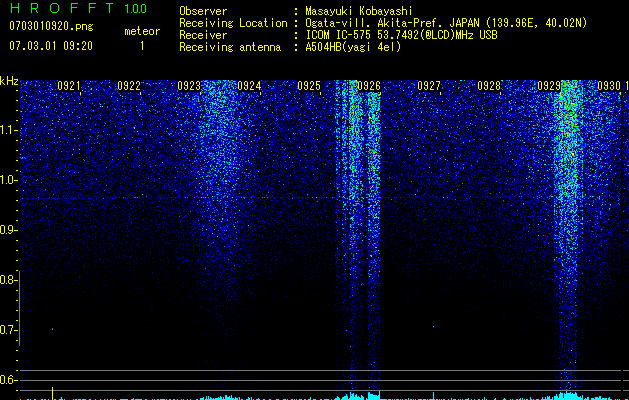
Task: Click the 0928 time marker
Action: tap(489, 86)
